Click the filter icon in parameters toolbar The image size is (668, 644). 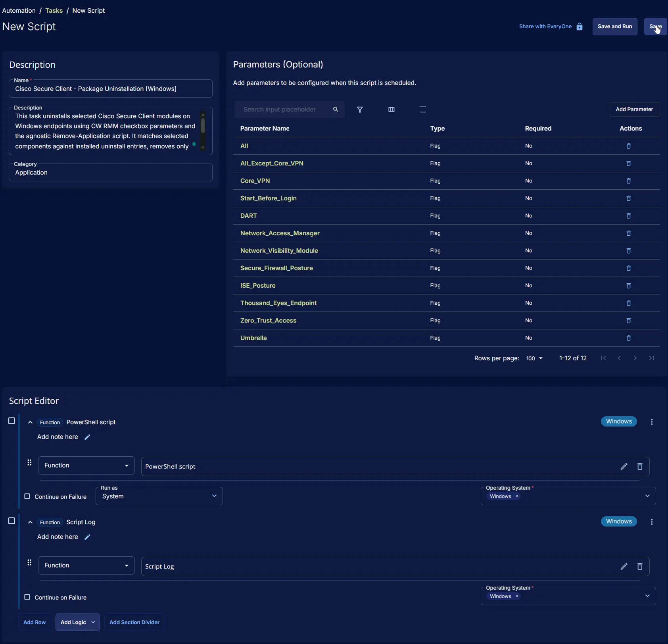(x=360, y=110)
